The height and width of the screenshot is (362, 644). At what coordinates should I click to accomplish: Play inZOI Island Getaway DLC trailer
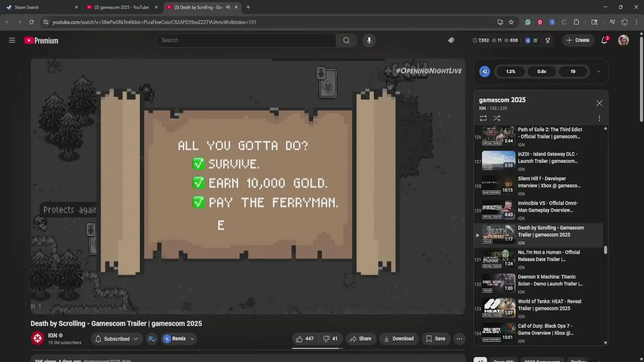tap(538, 161)
